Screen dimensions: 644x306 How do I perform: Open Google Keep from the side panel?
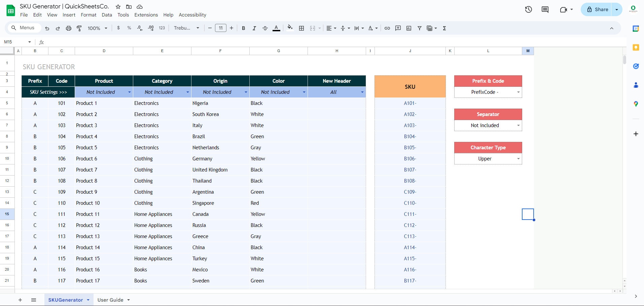[636, 47]
